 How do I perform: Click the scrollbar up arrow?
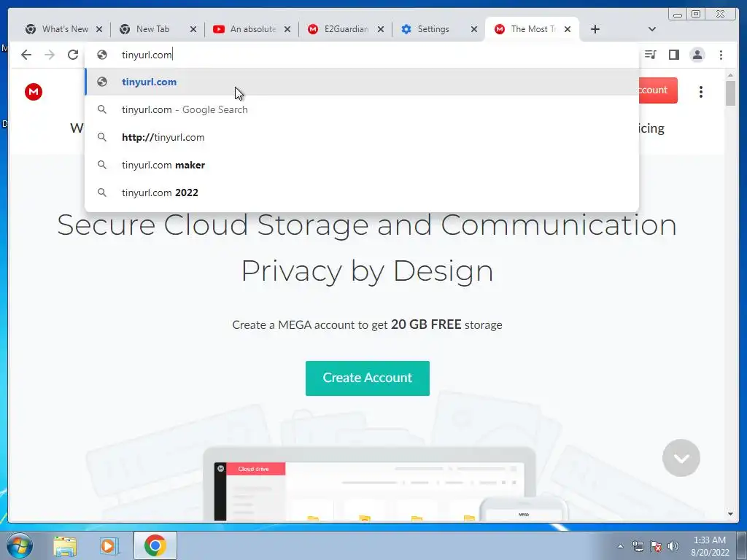pos(730,75)
